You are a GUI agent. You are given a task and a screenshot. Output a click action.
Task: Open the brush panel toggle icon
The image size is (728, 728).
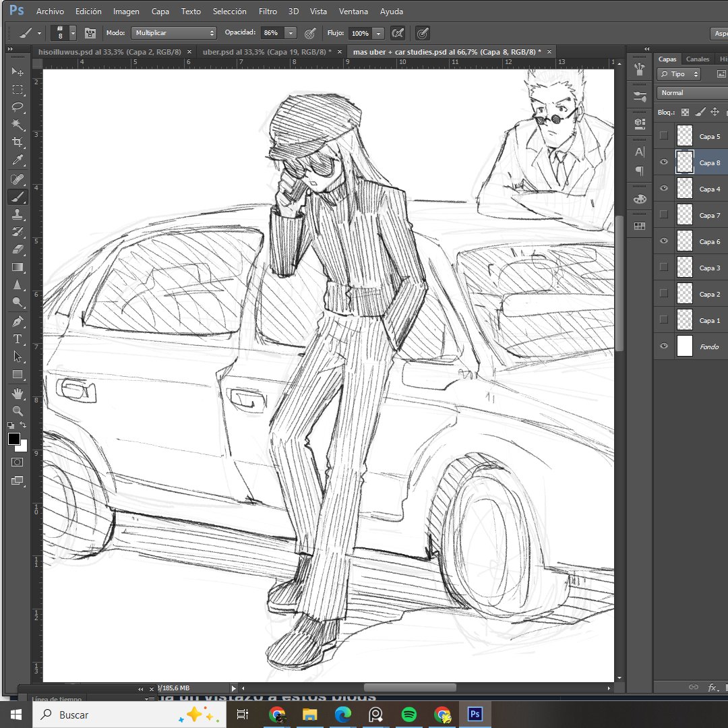click(90, 33)
